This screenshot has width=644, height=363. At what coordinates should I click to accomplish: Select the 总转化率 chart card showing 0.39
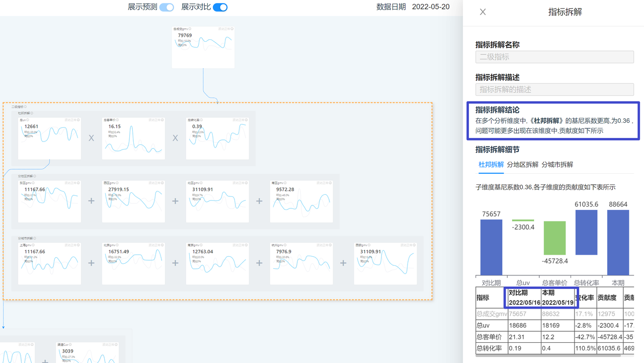217,138
